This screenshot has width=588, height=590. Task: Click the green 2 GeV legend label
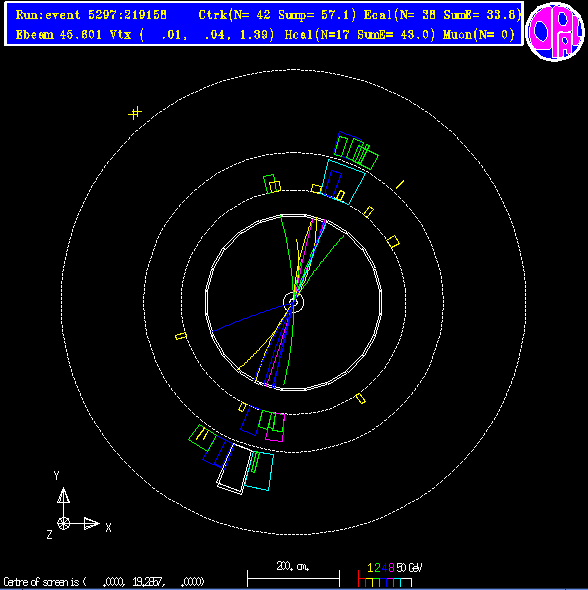(x=377, y=568)
